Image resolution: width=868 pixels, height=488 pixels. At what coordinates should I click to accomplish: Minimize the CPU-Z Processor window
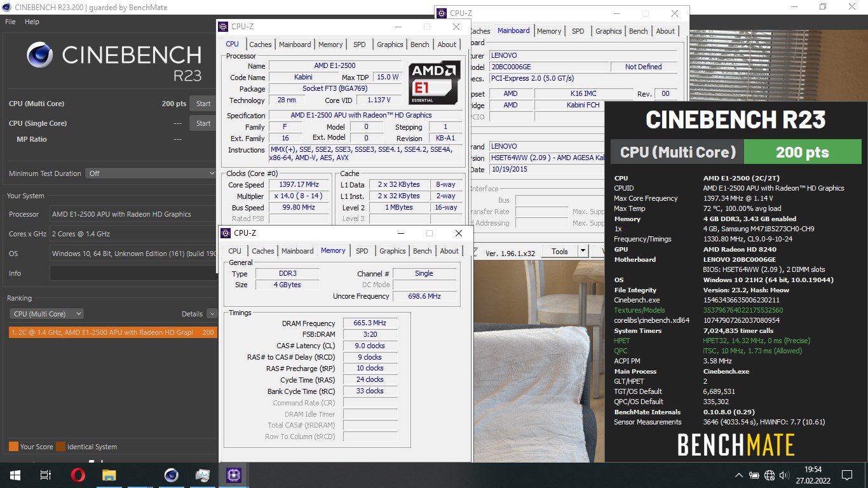[398, 27]
